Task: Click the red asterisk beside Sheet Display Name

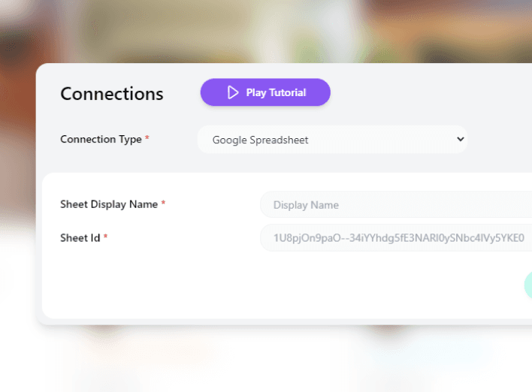Action: tap(163, 204)
